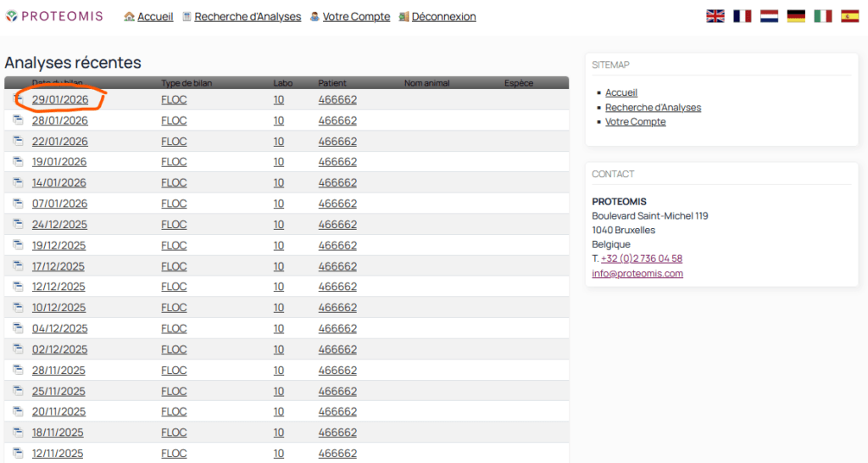Switch to German using the flag icon

(796, 16)
